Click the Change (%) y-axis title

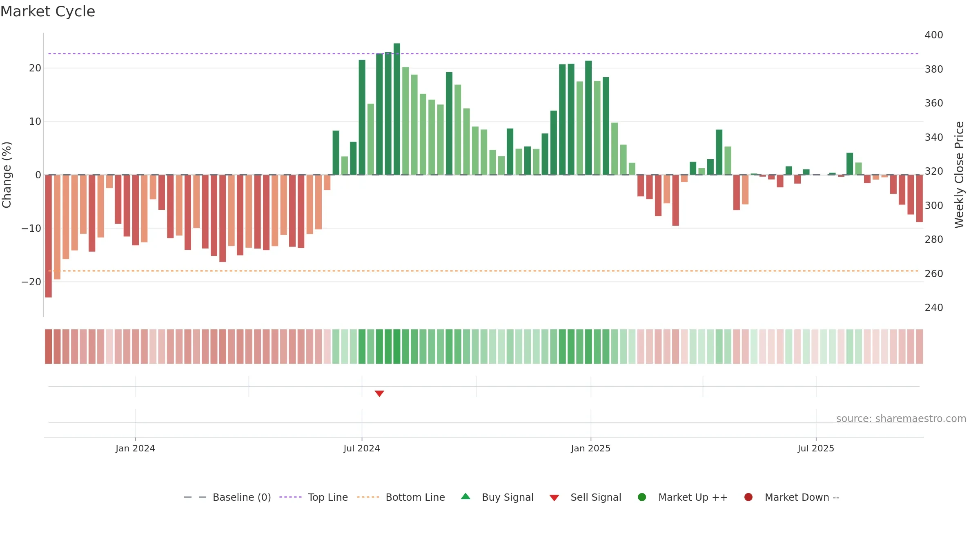click(7, 175)
